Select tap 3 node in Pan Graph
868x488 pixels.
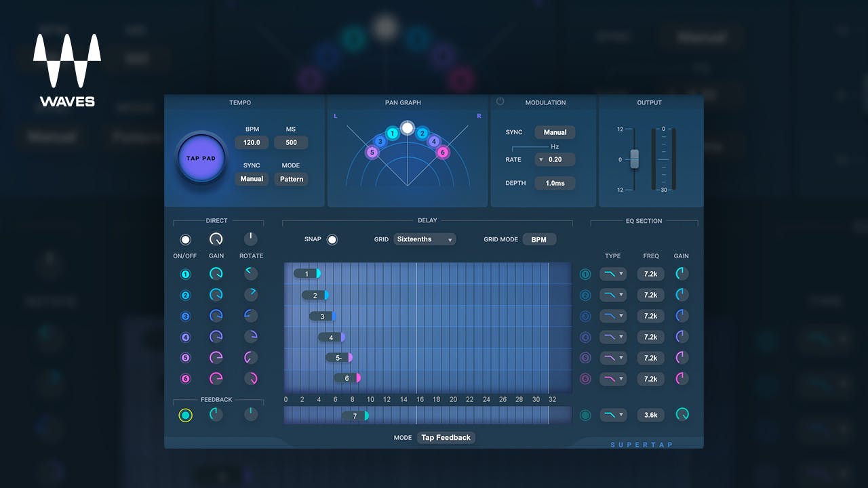[380, 142]
